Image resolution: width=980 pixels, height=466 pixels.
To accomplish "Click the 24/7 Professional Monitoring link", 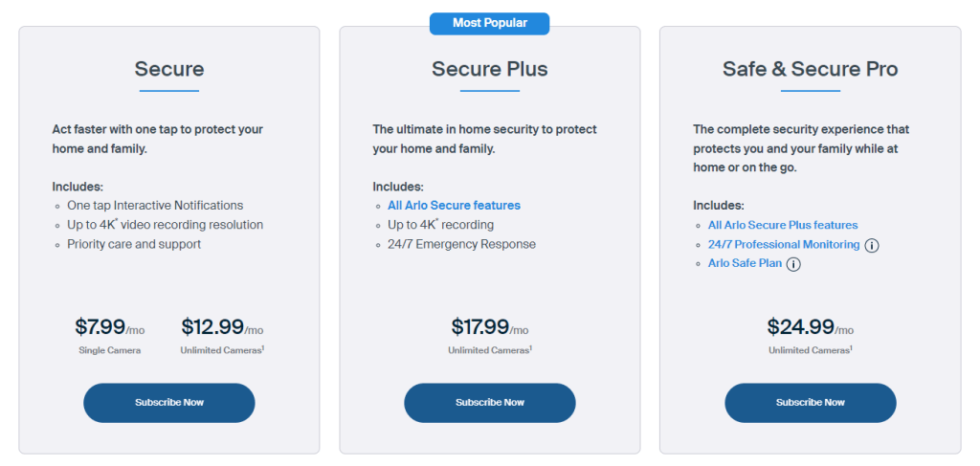I will 783,245.
